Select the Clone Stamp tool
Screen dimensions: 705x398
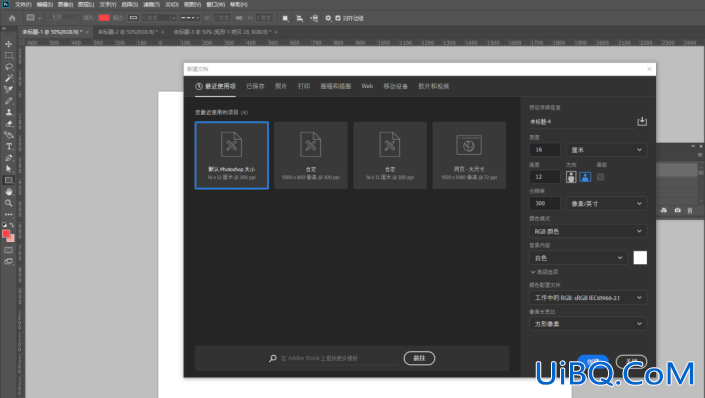pyautogui.click(x=9, y=112)
